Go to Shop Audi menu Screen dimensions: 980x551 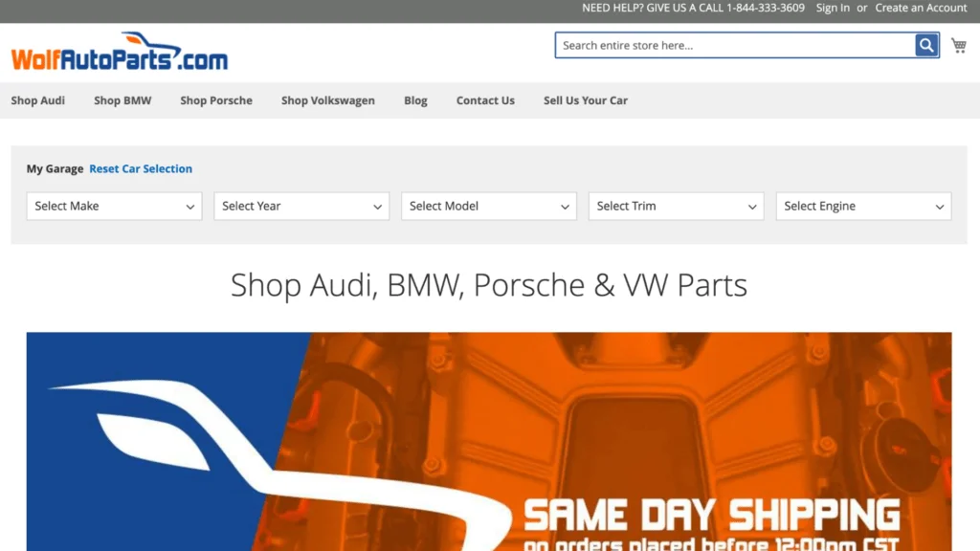pyautogui.click(x=38, y=100)
